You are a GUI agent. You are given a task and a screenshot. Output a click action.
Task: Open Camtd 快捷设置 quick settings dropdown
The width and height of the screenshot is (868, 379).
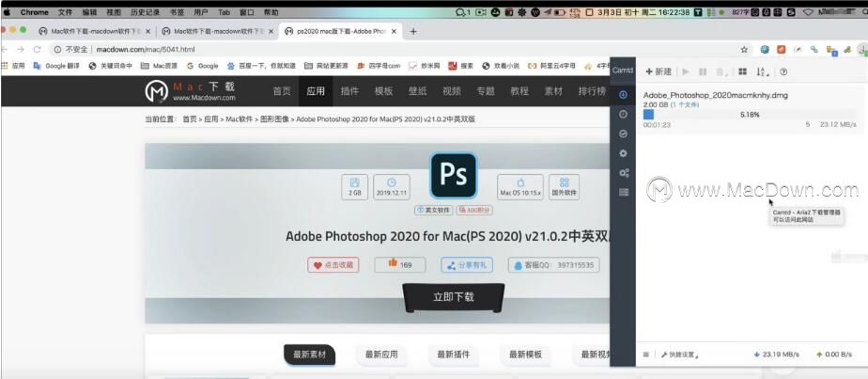(680, 354)
